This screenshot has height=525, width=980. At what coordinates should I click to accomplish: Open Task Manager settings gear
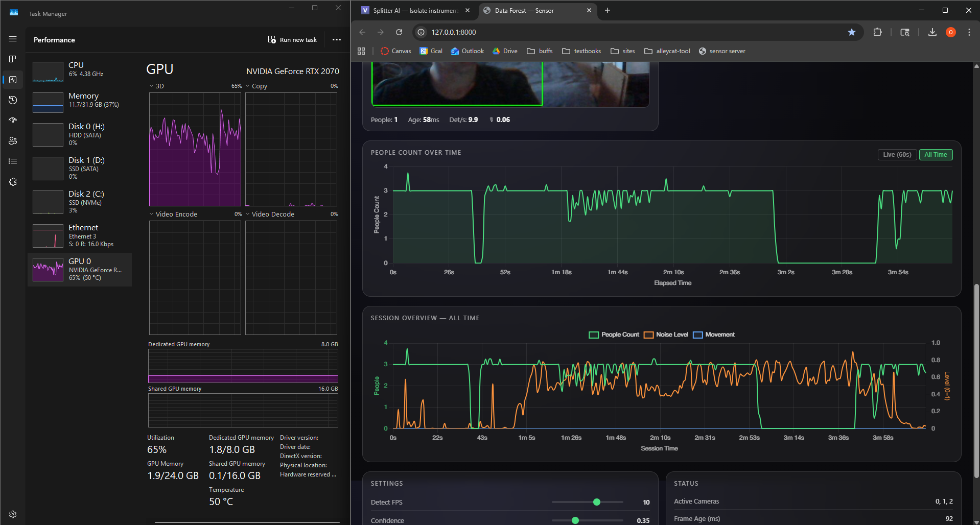[x=12, y=514]
